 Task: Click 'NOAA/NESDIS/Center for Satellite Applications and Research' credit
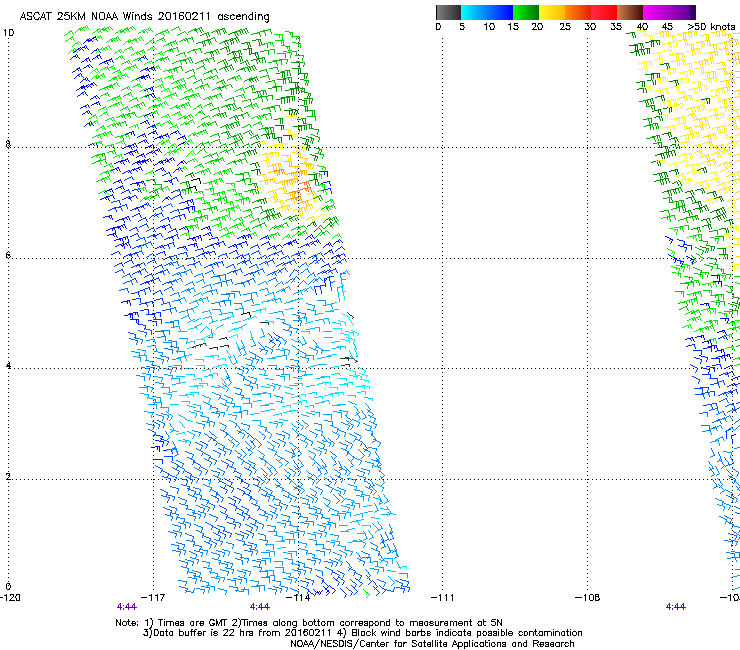click(432, 644)
